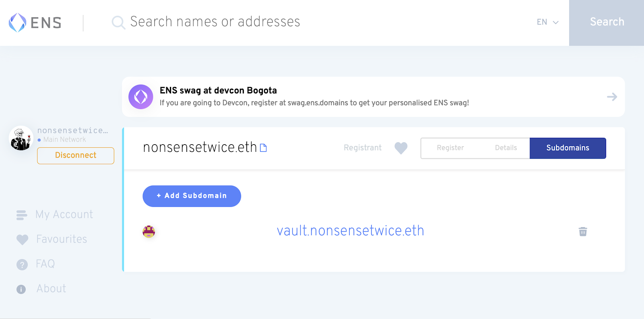
Task: Click the purple ENS swag banner logo
Action: pyautogui.click(x=141, y=97)
